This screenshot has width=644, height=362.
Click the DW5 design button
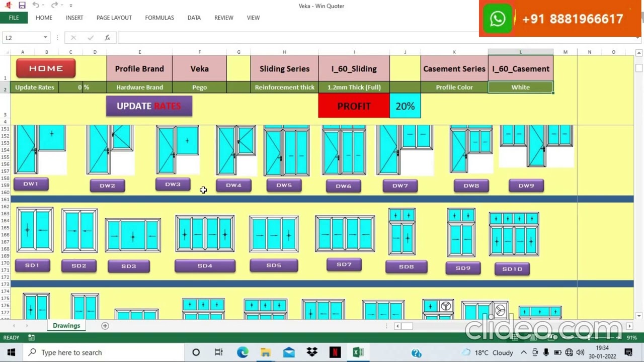pyautogui.click(x=284, y=185)
